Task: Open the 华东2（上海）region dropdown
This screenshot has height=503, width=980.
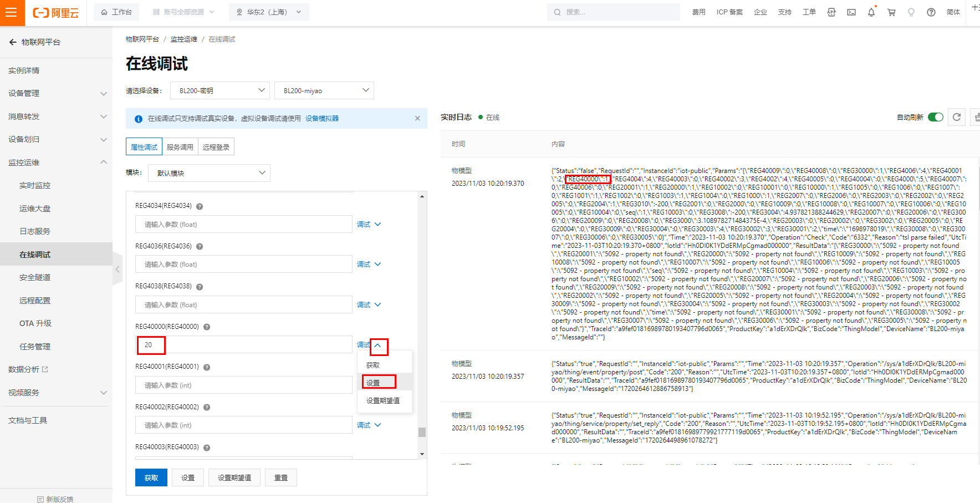Action: point(269,12)
